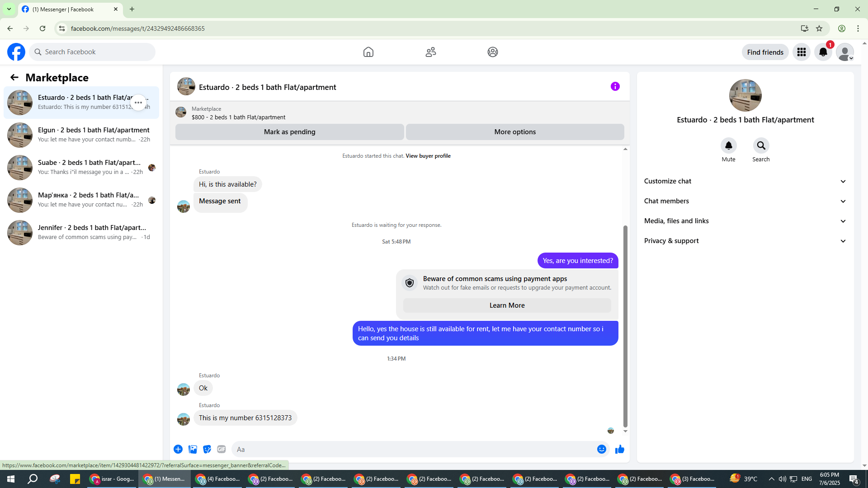868x488 pixels.
Task: Attach a photo using the image icon
Action: [x=193, y=449]
